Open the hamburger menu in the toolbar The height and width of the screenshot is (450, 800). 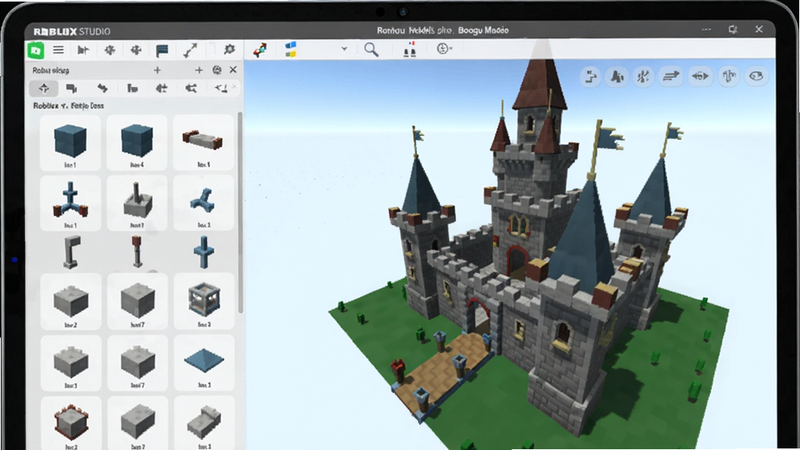(59, 50)
